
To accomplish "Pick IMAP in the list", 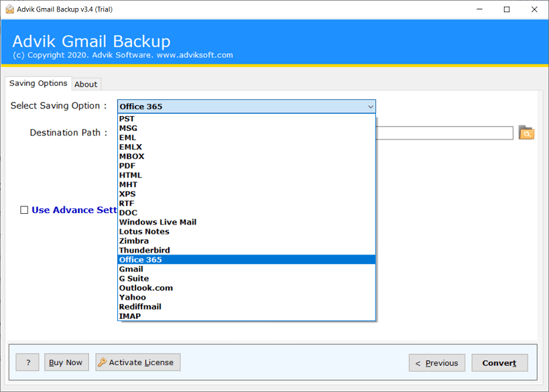I will coord(247,316).
